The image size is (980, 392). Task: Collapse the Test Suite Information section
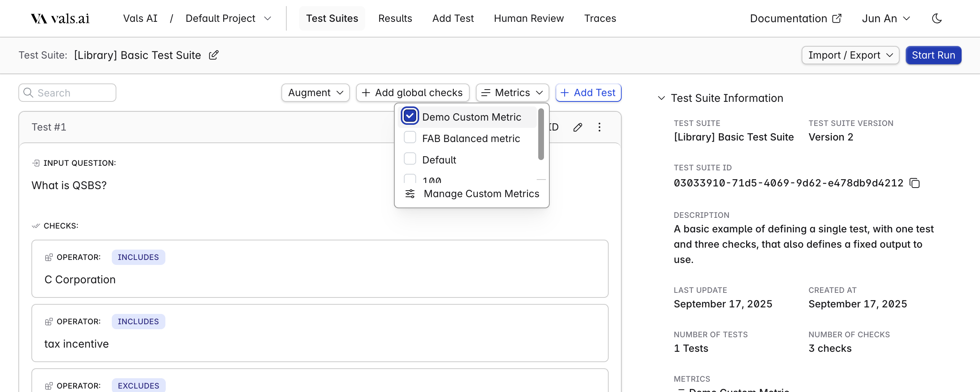pos(661,98)
